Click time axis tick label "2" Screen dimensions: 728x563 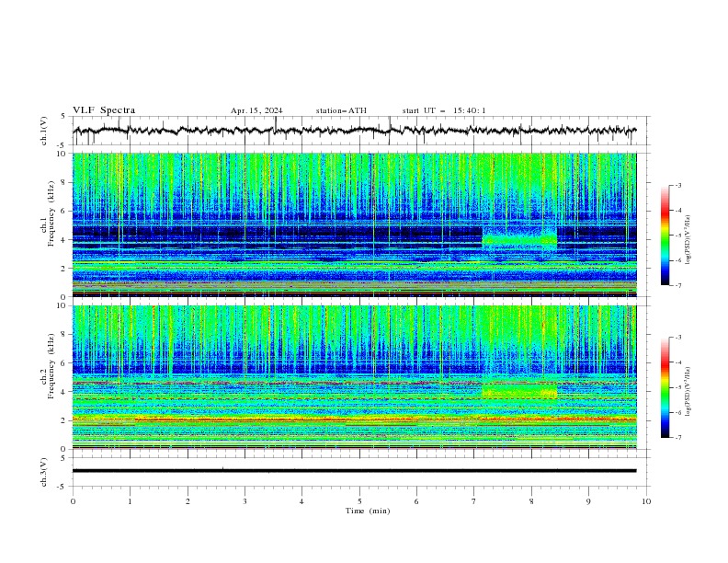pos(188,501)
